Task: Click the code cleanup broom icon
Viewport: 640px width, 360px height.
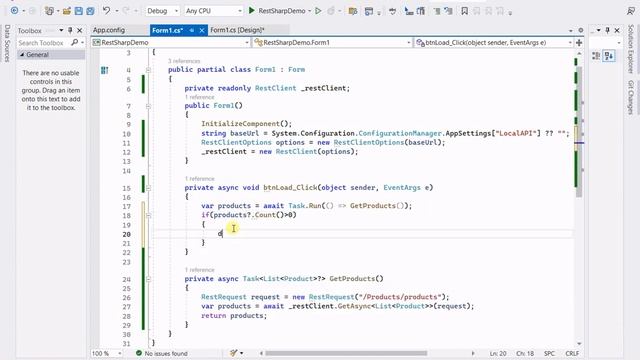Action: coord(233,353)
